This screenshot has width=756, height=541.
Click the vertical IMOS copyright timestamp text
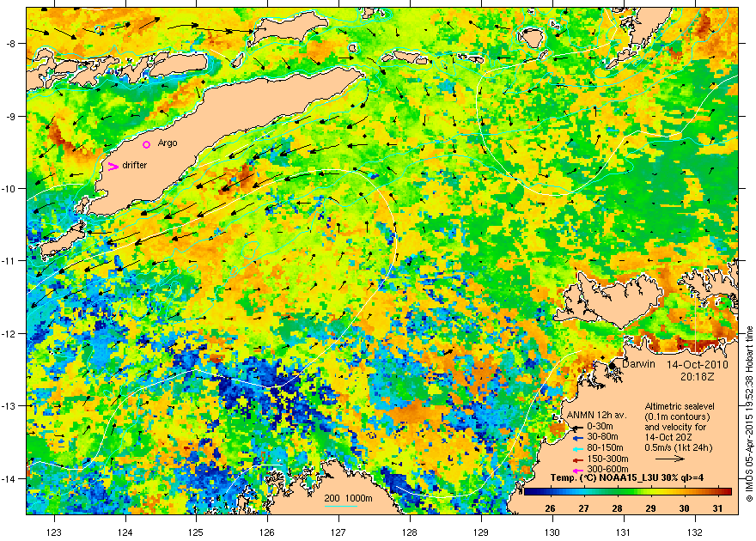[749, 414]
